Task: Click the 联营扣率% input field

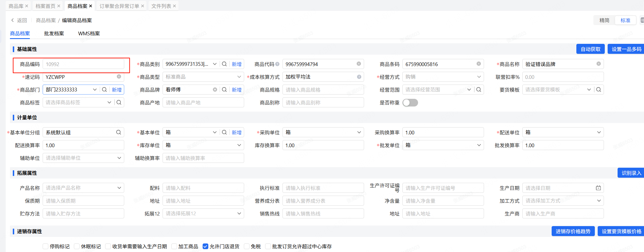Action: pyautogui.click(x=563, y=77)
